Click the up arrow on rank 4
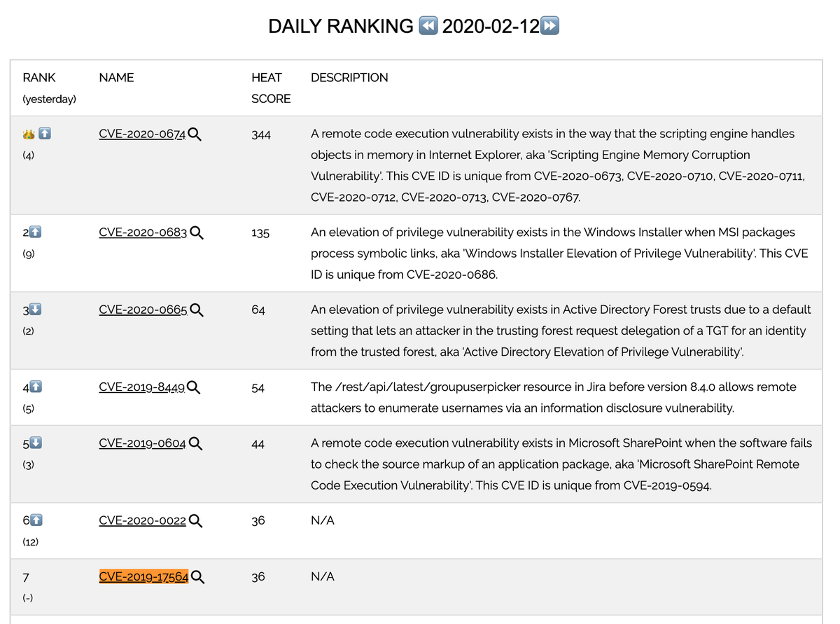Screen dimensions: 840x624 36,387
